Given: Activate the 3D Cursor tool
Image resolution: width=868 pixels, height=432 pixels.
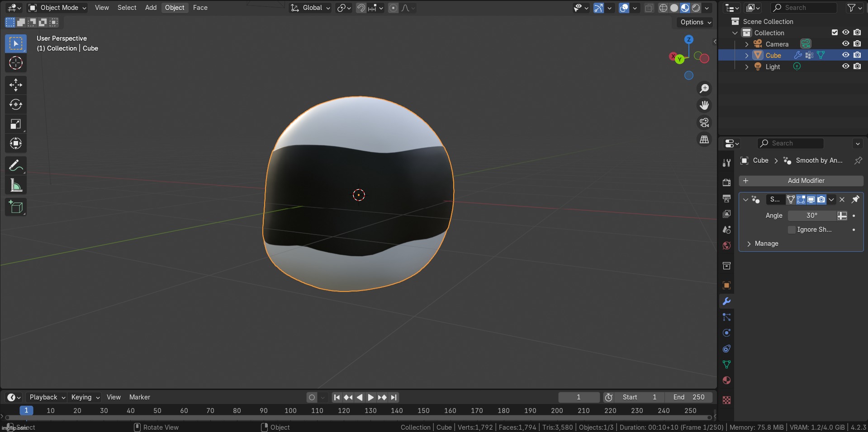Looking at the screenshot, I should coord(16,63).
